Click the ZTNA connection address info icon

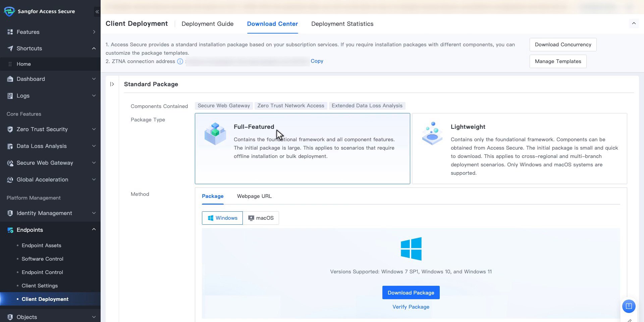coord(180,61)
